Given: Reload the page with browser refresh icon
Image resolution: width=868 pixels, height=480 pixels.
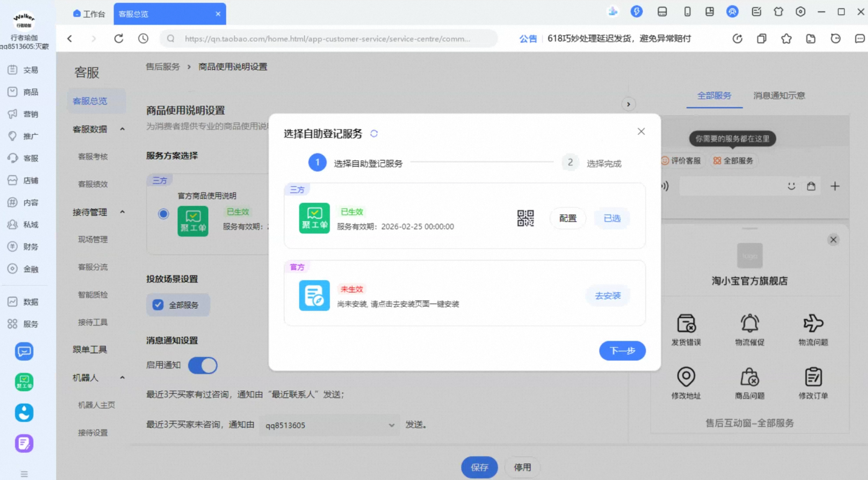Looking at the screenshot, I should (x=119, y=39).
